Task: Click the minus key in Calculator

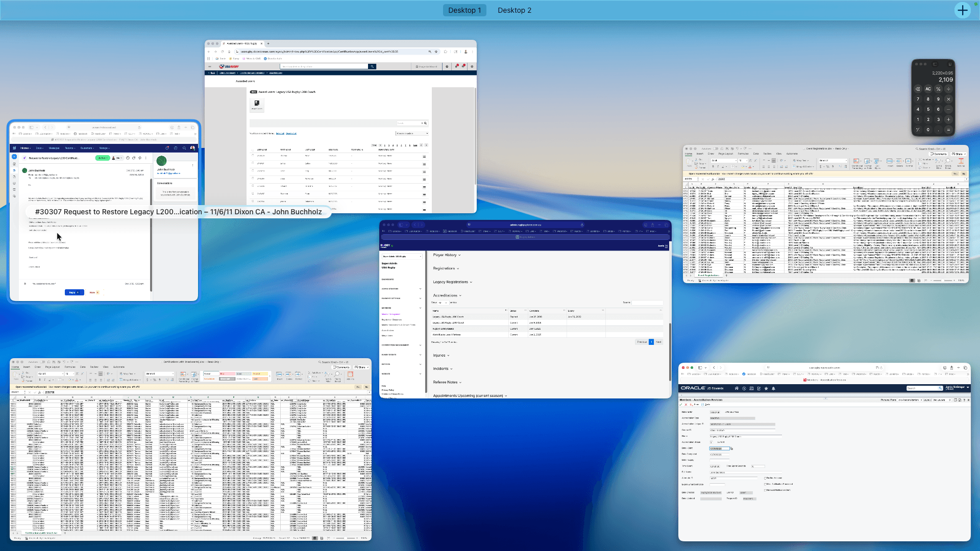Action: click(x=948, y=109)
